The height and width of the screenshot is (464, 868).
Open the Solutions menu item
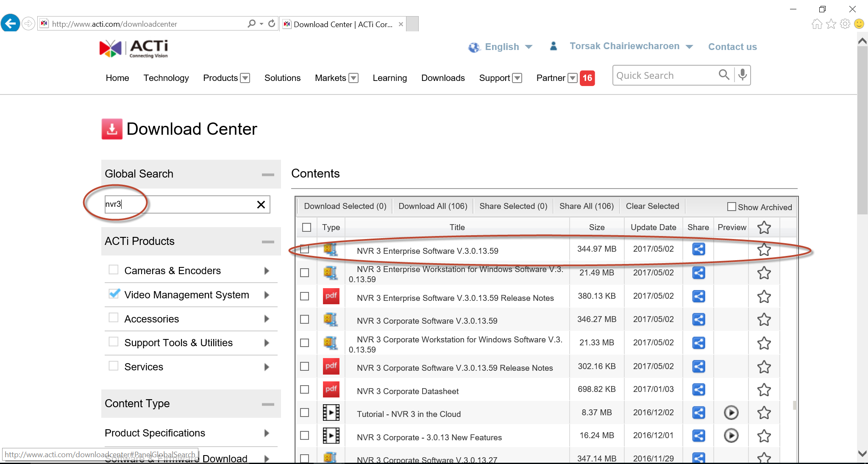point(282,78)
